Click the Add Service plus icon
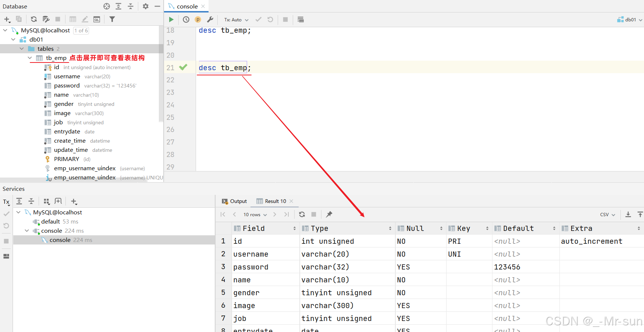Viewport: 644px width, 332px height. (x=74, y=201)
